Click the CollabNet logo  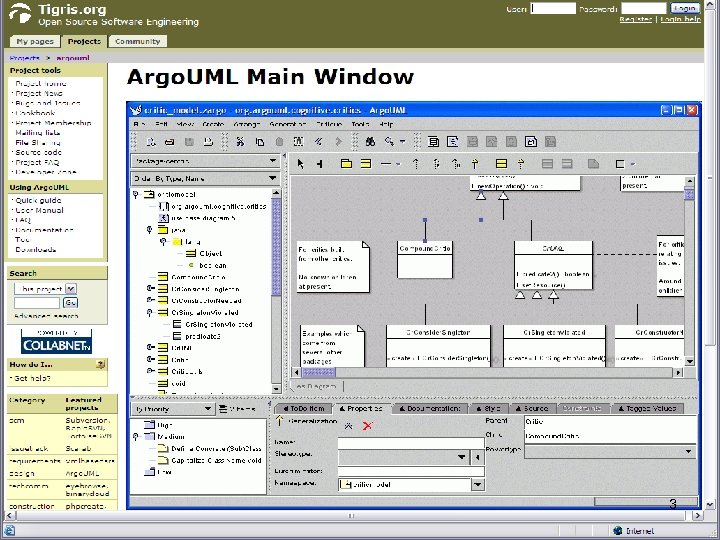[56, 341]
